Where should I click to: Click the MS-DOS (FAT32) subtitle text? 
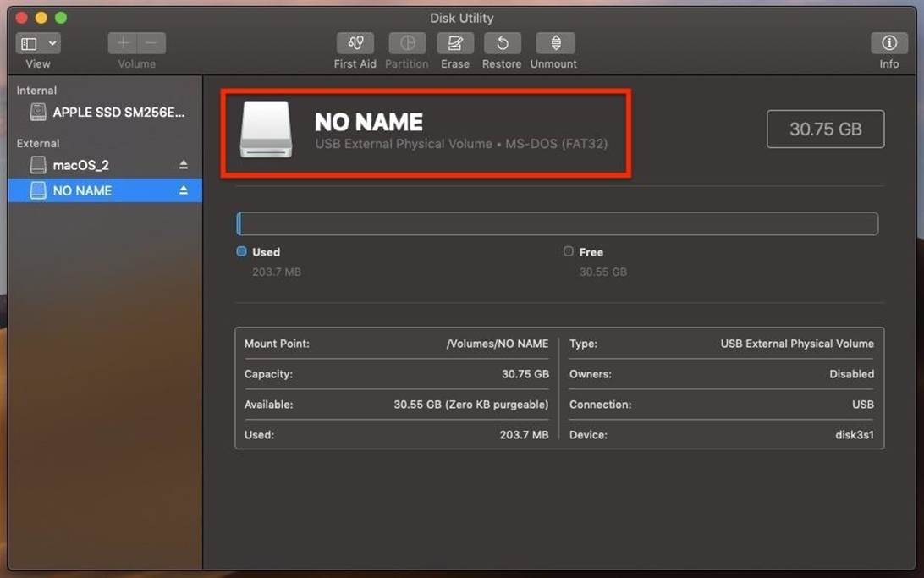click(x=556, y=144)
